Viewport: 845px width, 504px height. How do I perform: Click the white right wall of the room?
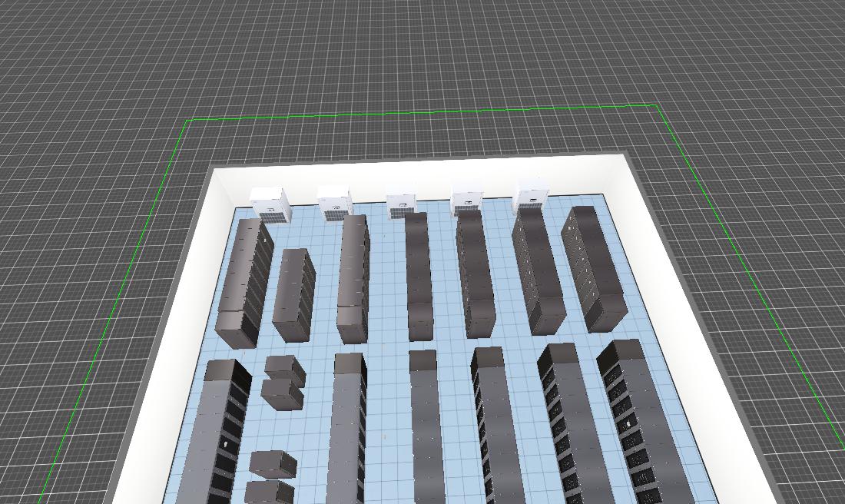(691, 307)
